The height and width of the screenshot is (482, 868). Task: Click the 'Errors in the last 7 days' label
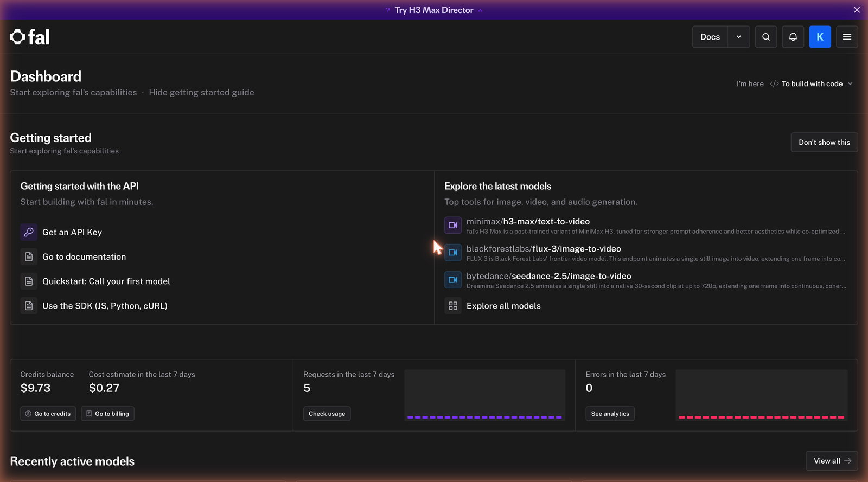[x=626, y=375]
